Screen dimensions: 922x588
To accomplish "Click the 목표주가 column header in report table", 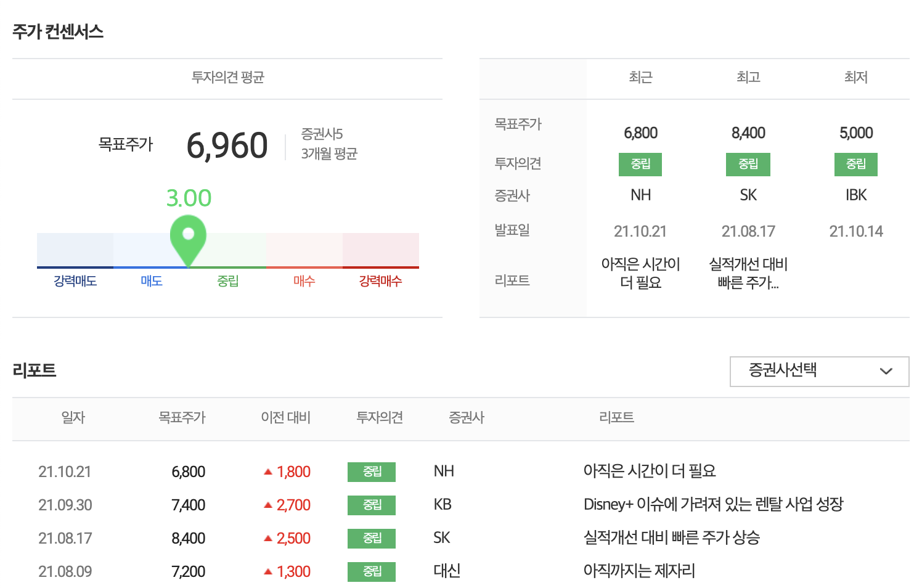I will [x=182, y=418].
